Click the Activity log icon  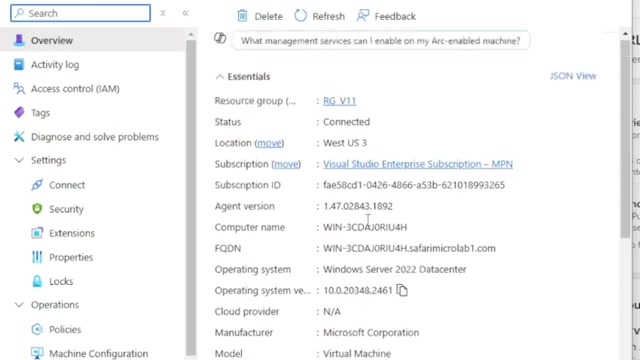19,64
